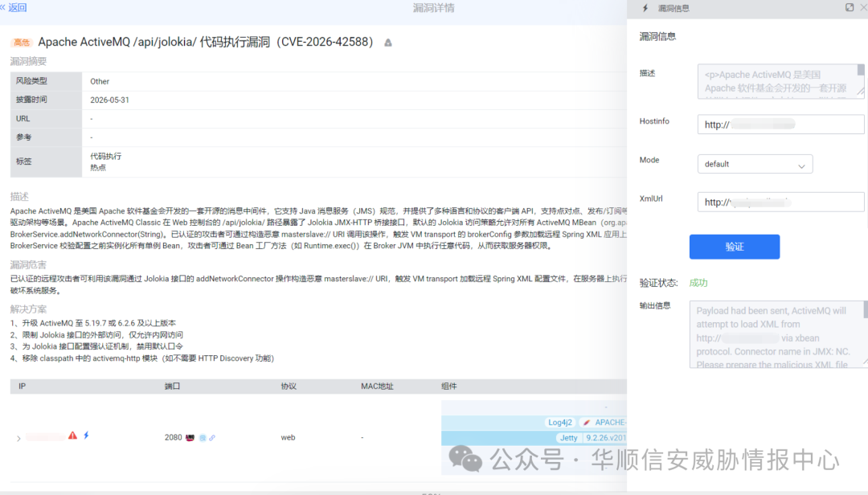Click the APACHE component tag
Screen dimensions: 868x495
click(x=604, y=423)
